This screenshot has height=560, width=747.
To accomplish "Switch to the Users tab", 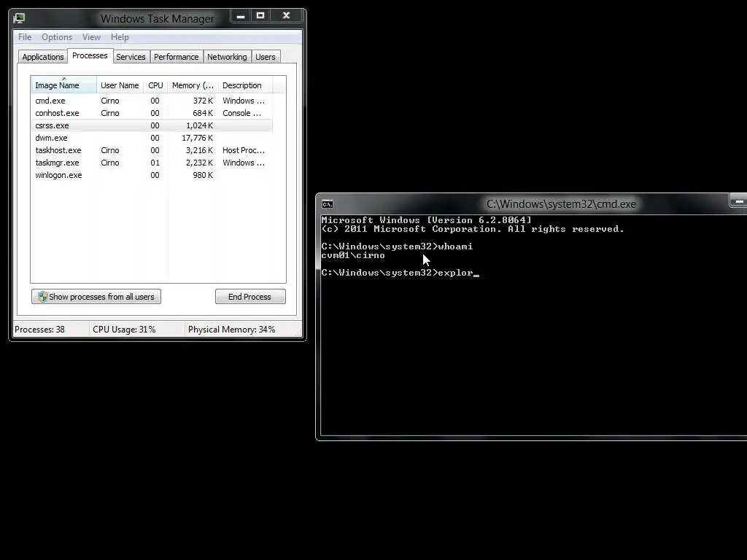I will point(266,57).
